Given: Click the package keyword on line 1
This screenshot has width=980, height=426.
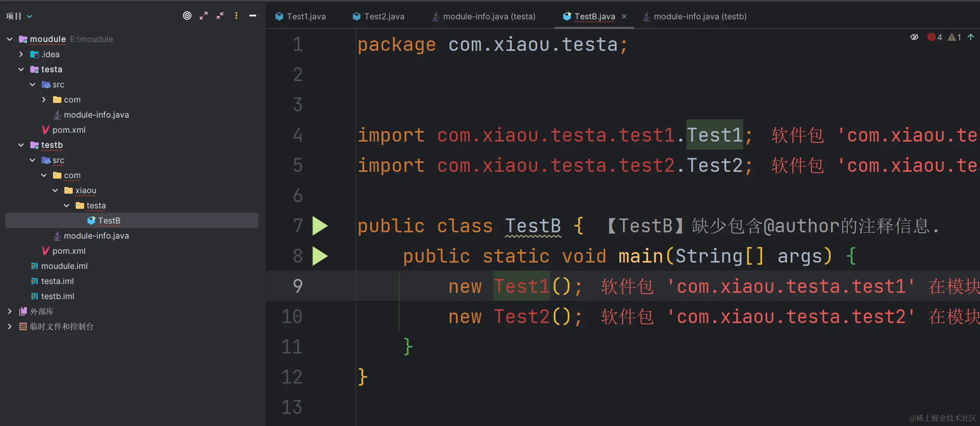Looking at the screenshot, I should click(397, 45).
